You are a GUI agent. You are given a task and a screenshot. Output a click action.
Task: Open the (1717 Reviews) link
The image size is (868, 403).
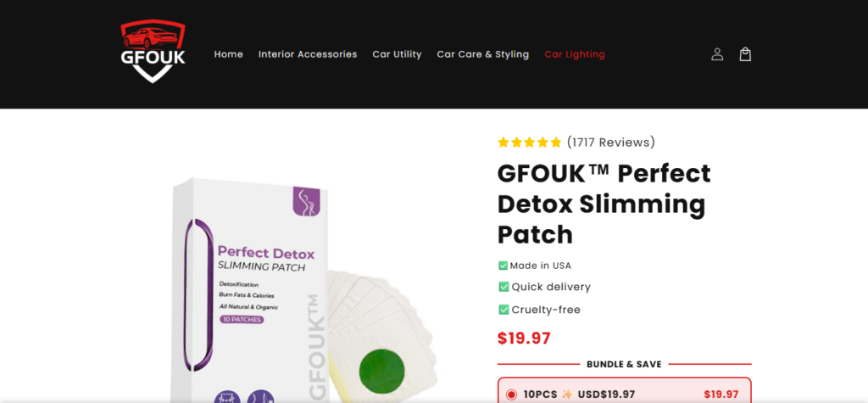pos(610,143)
